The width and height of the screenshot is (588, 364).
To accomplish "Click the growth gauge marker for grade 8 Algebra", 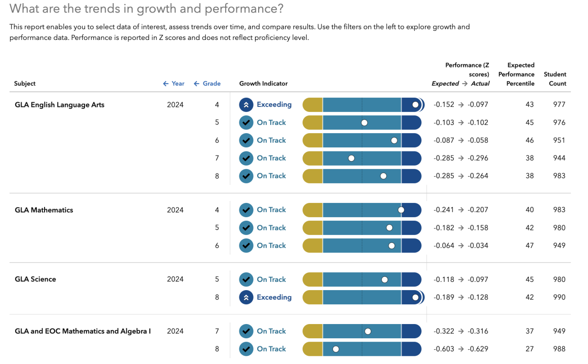I will pyautogui.click(x=336, y=349).
